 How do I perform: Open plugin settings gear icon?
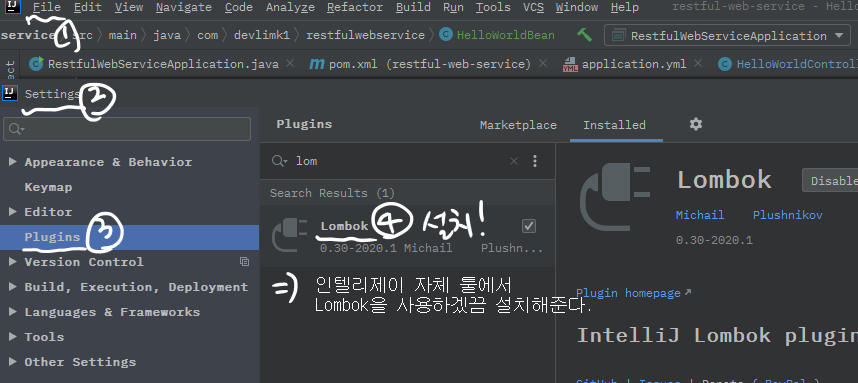(x=695, y=124)
